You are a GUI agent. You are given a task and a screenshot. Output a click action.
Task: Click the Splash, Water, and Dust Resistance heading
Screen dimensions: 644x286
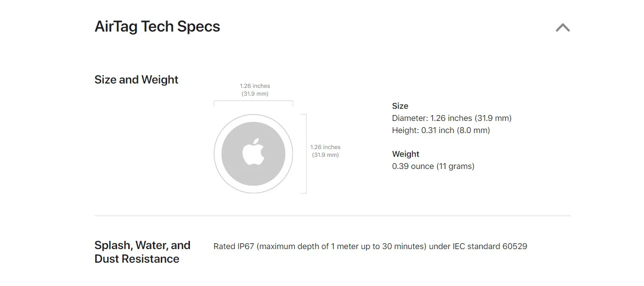click(x=142, y=252)
